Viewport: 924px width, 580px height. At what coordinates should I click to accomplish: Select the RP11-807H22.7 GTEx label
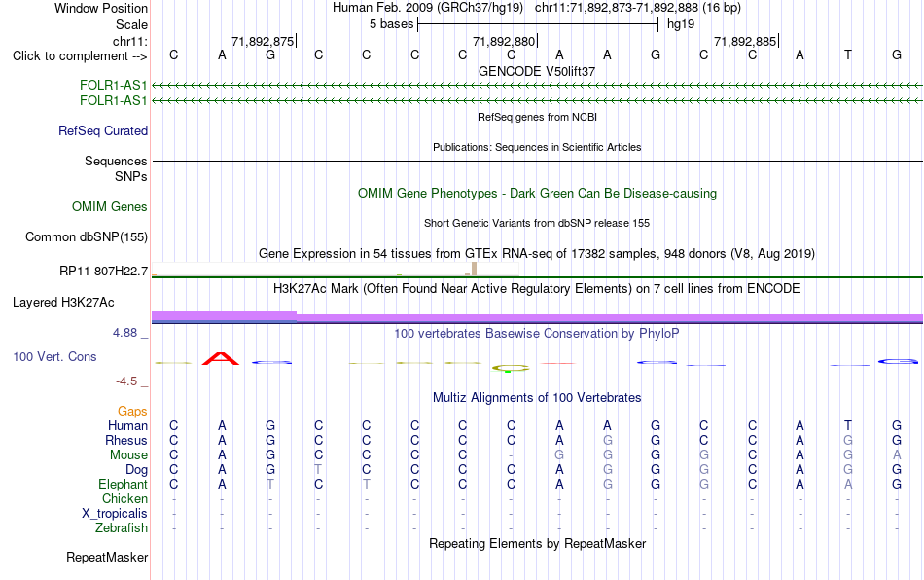[104, 272]
